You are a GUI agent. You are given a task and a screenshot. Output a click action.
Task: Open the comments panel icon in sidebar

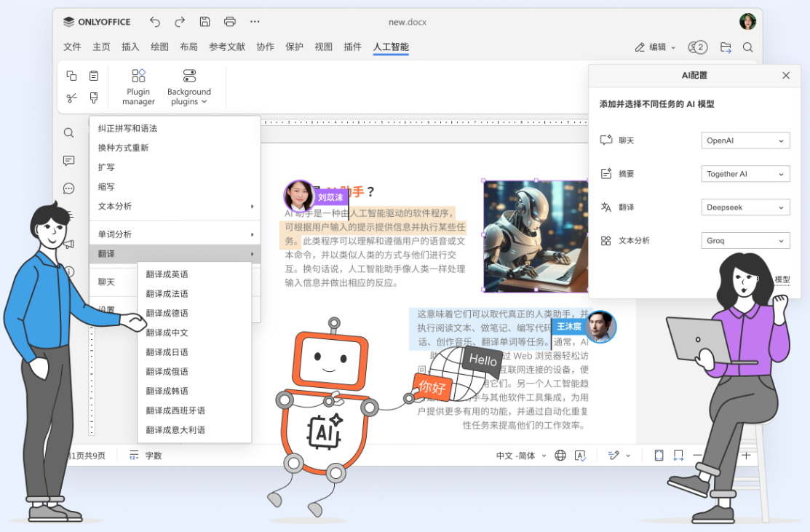[x=68, y=161]
